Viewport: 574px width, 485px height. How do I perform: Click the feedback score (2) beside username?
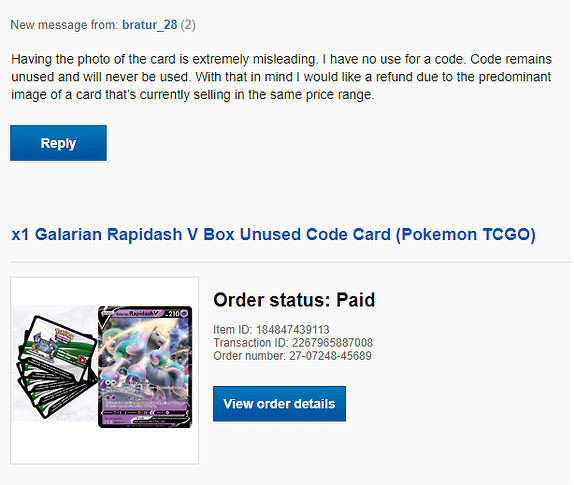pyautogui.click(x=188, y=25)
